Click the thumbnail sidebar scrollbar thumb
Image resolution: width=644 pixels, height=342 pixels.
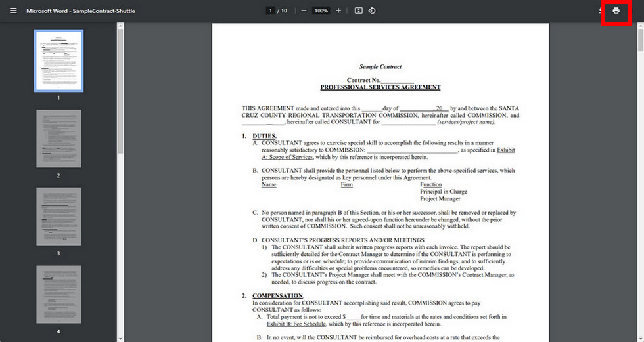pos(120,91)
